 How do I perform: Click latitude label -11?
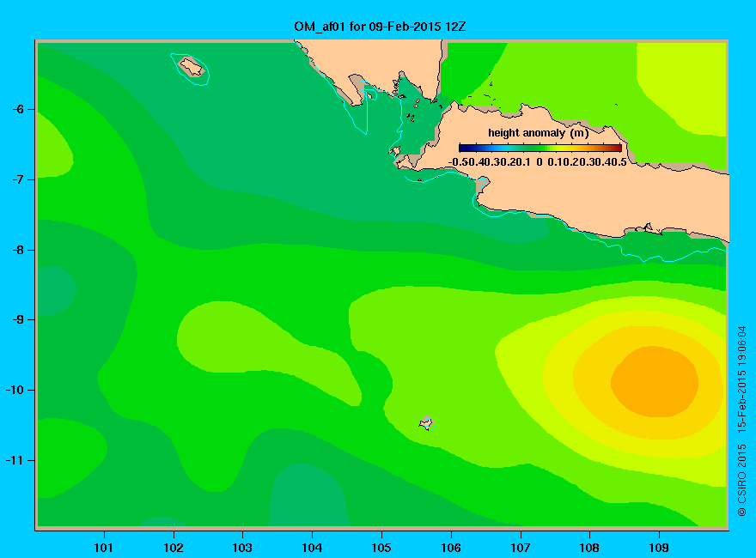(x=15, y=460)
